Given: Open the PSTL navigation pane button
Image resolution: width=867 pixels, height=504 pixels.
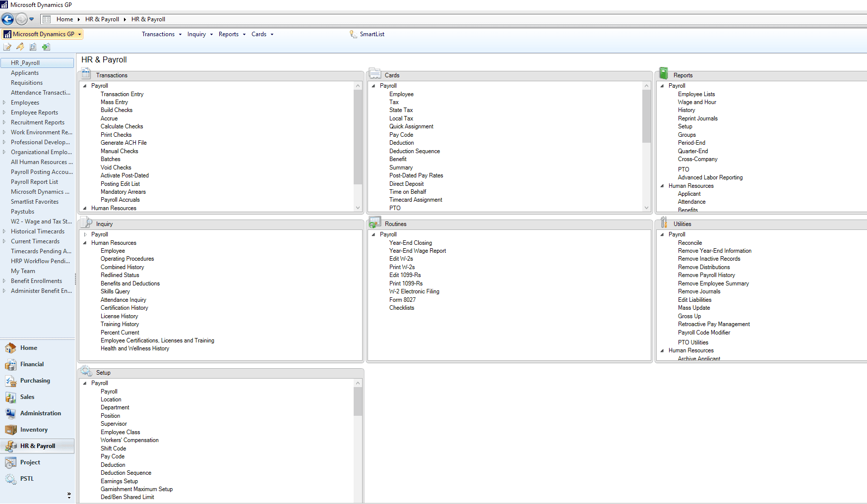Looking at the screenshot, I should click(37, 479).
